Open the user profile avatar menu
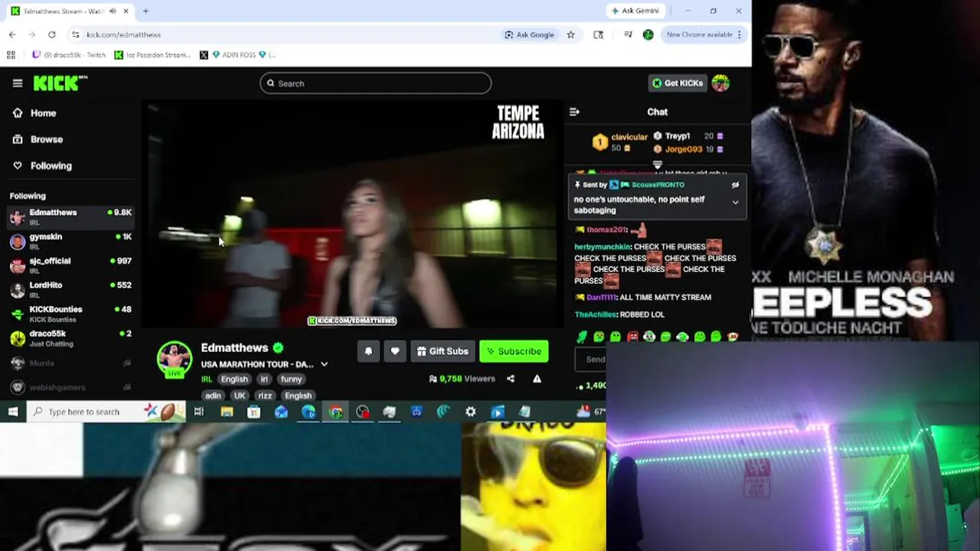The height and width of the screenshot is (551, 980). [720, 83]
